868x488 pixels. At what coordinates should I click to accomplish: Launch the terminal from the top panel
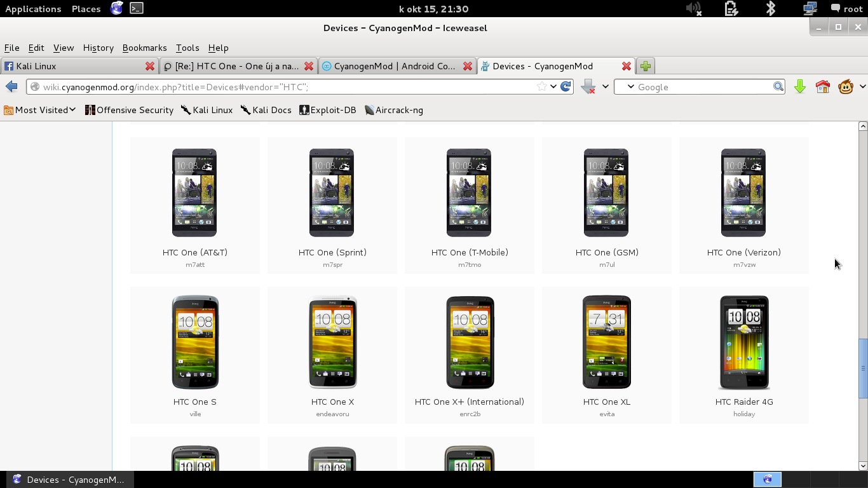coord(136,8)
